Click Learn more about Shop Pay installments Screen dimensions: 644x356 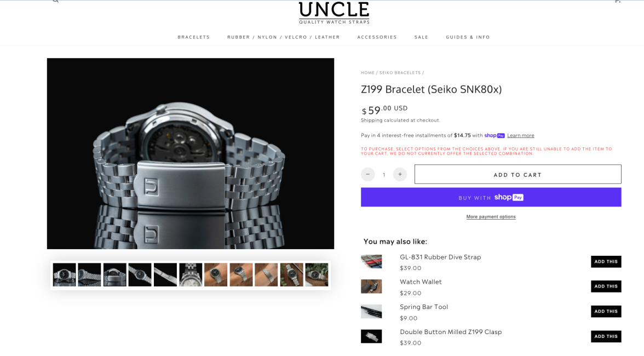point(520,135)
